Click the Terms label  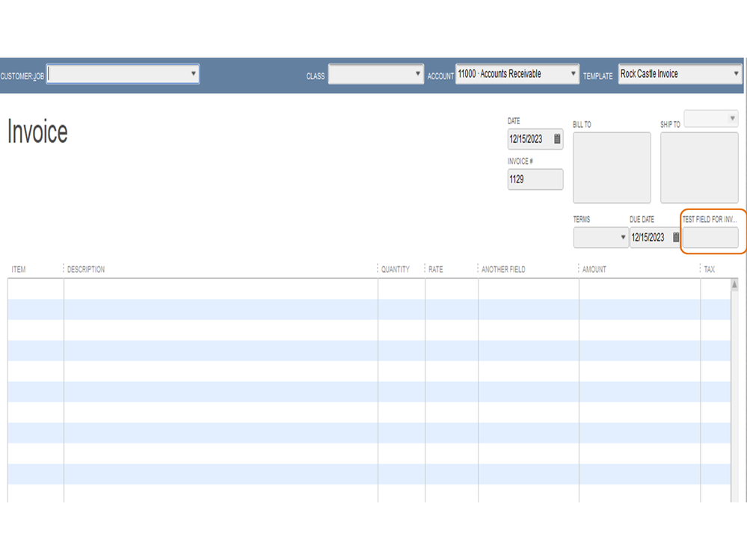click(581, 220)
